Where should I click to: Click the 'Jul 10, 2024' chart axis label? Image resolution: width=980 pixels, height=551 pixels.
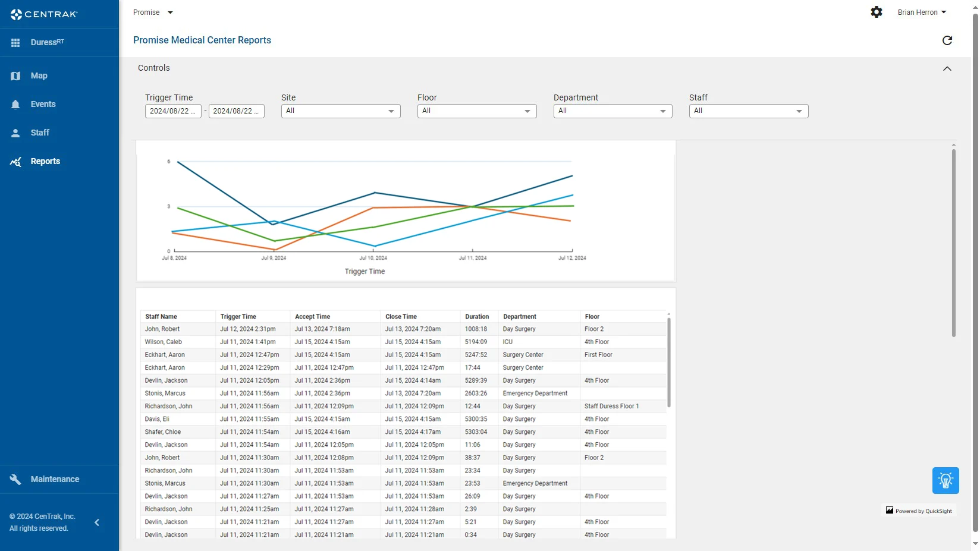point(373,258)
